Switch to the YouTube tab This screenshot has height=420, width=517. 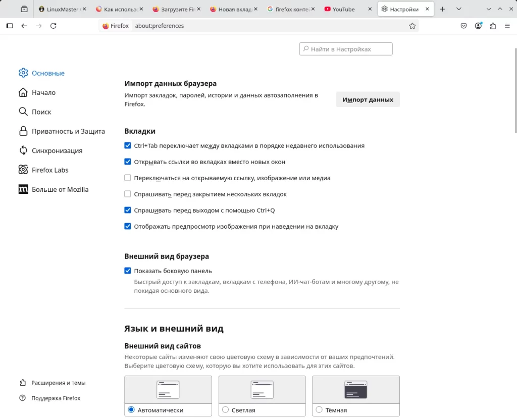click(348, 9)
